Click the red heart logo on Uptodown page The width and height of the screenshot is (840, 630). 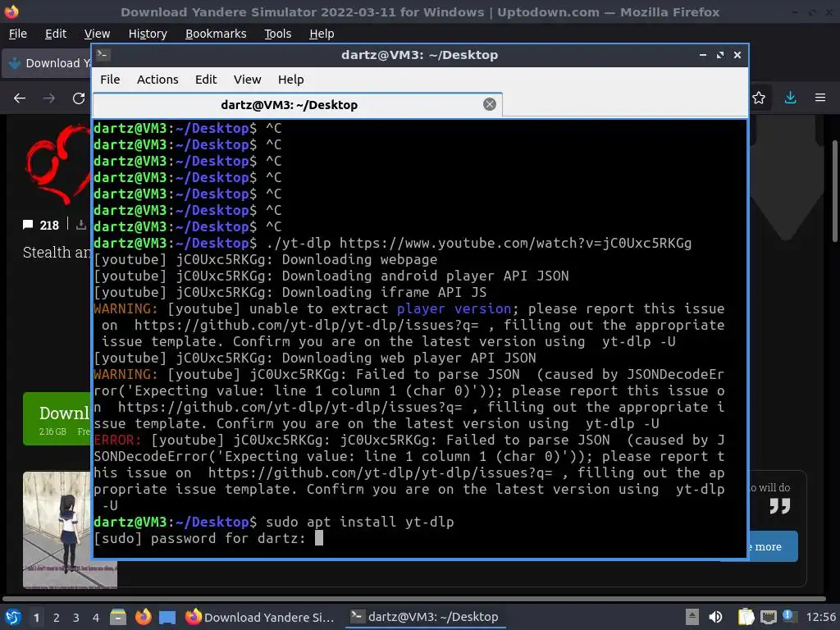58,163
